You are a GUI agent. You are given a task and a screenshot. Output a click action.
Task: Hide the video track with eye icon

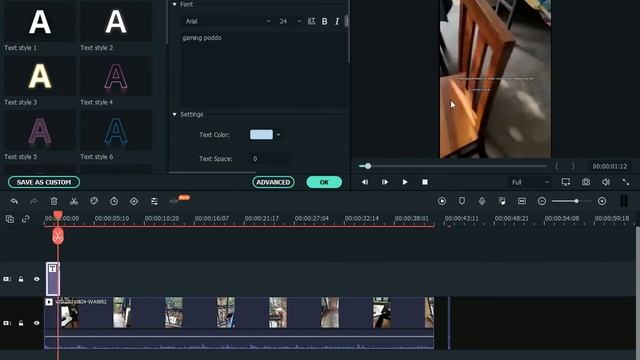37,323
